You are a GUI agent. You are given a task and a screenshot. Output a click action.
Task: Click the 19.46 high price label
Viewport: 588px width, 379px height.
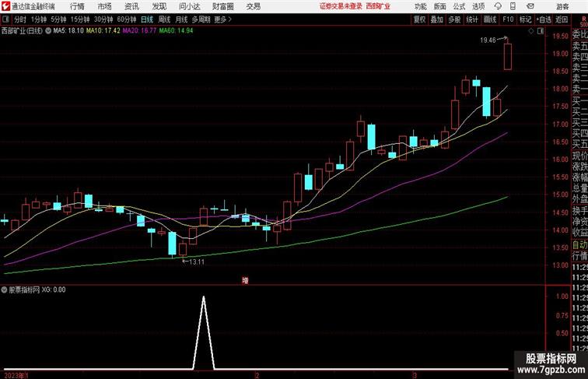point(488,40)
